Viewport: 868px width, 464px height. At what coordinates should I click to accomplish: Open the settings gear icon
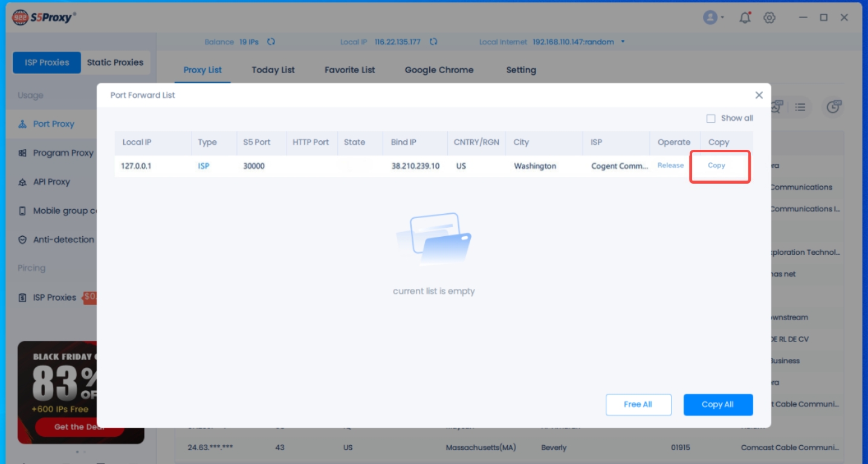tap(769, 18)
